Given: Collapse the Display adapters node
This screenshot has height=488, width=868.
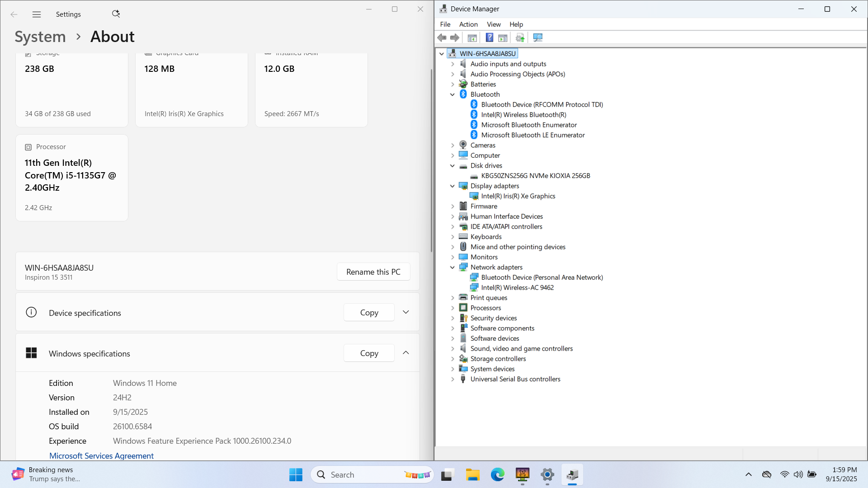Looking at the screenshot, I should [x=453, y=186].
